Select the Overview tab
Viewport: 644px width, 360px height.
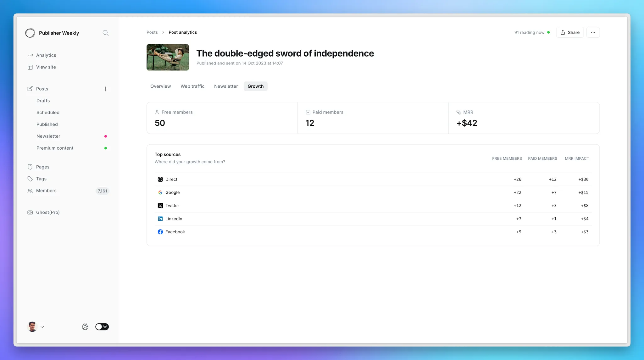pos(160,86)
